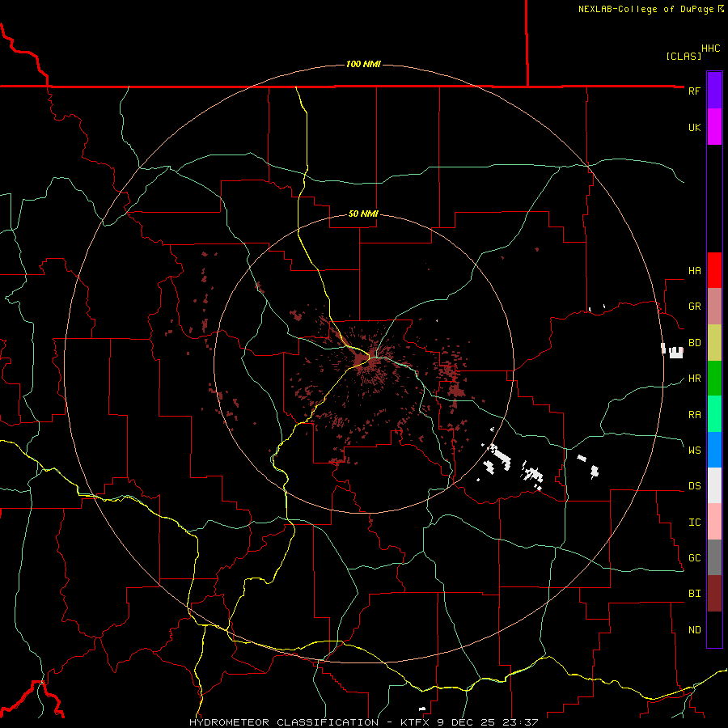
Task: Click the BD yellow legend color block
Action: click(x=714, y=343)
